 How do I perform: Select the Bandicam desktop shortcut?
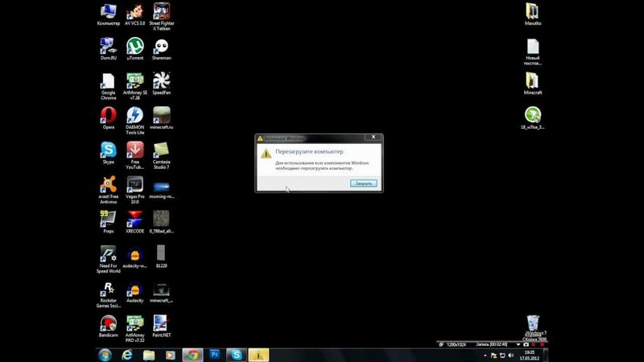tap(109, 327)
